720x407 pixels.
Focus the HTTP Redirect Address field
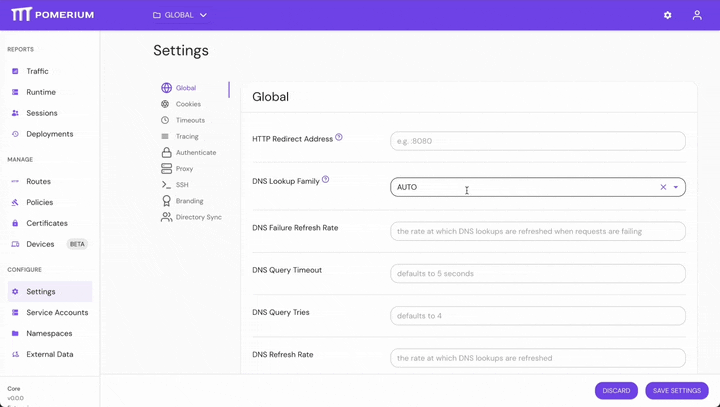pos(537,141)
